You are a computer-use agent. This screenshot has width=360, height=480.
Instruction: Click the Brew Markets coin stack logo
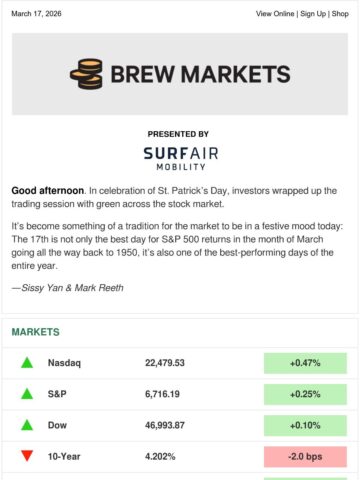click(86, 74)
